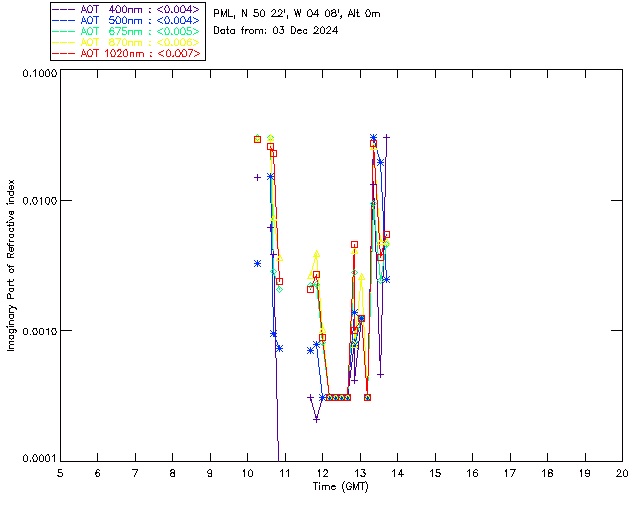This screenshot has width=640, height=512.
Task: Click the 0.0001 y-axis tick label
Action: pos(39,459)
